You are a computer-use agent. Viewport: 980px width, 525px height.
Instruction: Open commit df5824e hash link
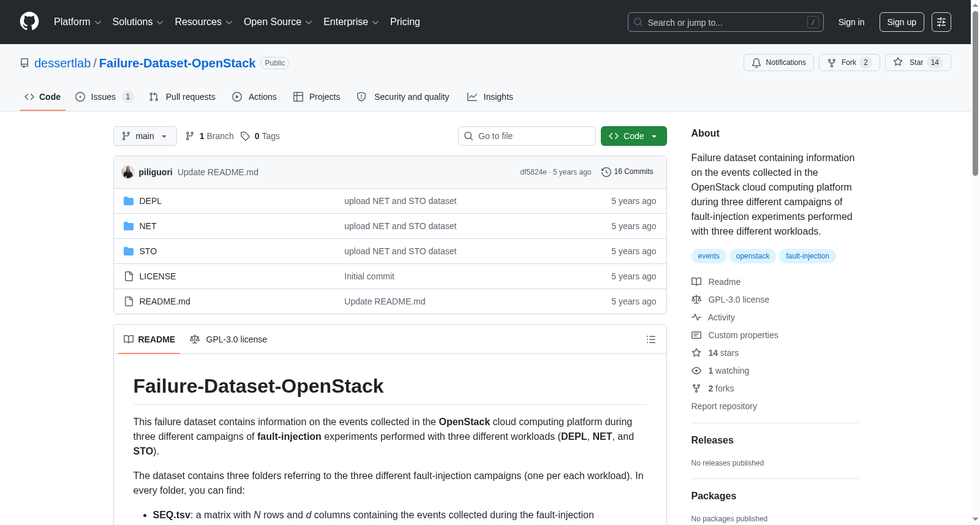533,172
